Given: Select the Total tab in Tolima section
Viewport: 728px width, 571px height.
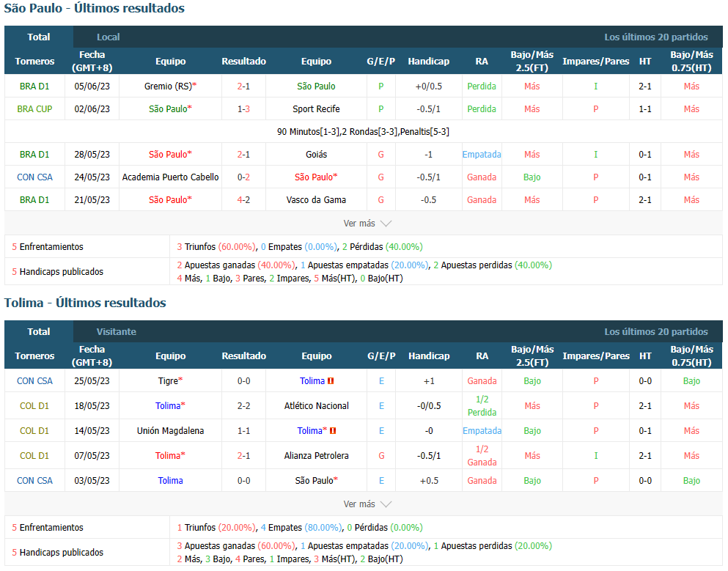Looking at the screenshot, I should [39, 332].
